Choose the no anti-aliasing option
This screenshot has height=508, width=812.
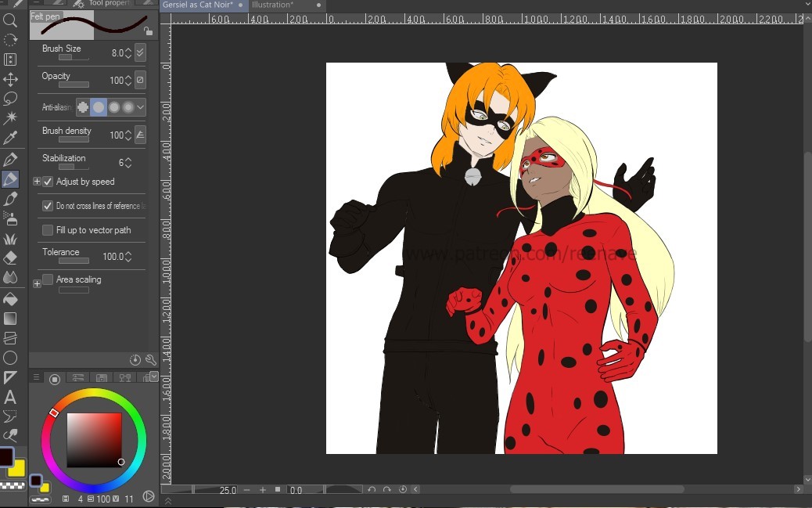[83, 107]
